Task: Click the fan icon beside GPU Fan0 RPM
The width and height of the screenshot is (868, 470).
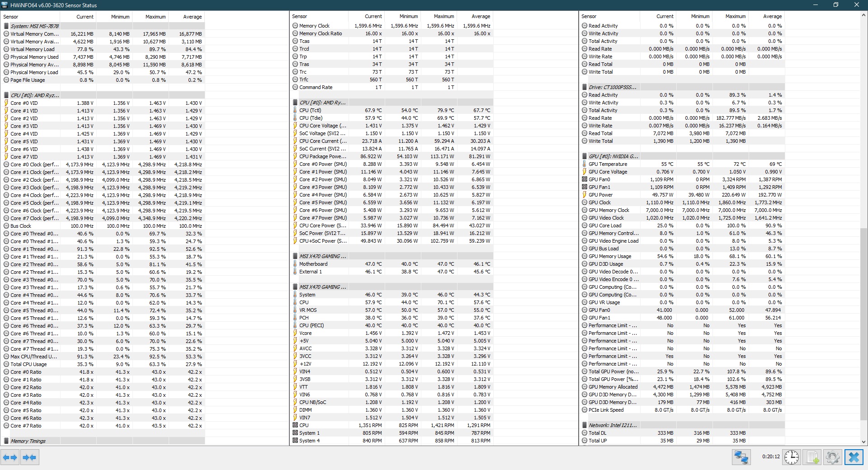Action: (585, 179)
